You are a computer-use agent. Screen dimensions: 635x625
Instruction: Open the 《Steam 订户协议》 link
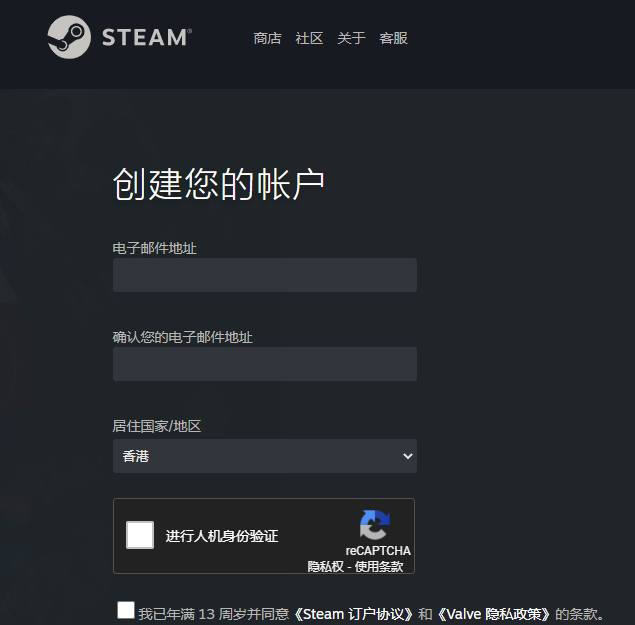(353, 614)
